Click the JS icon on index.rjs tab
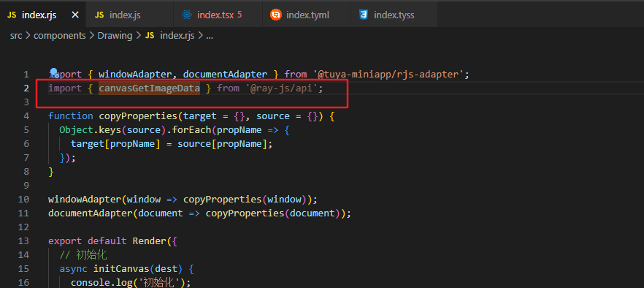 (12, 15)
